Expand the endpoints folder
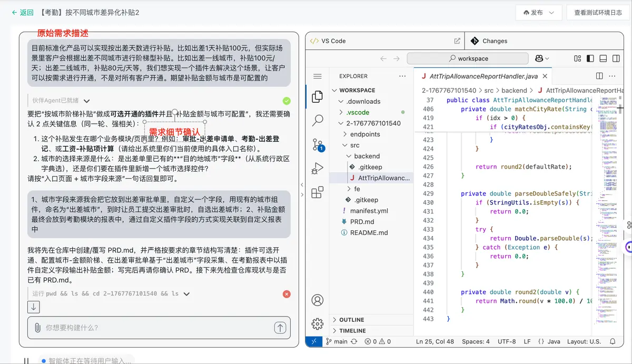This screenshot has width=632, height=364. point(365,134)
